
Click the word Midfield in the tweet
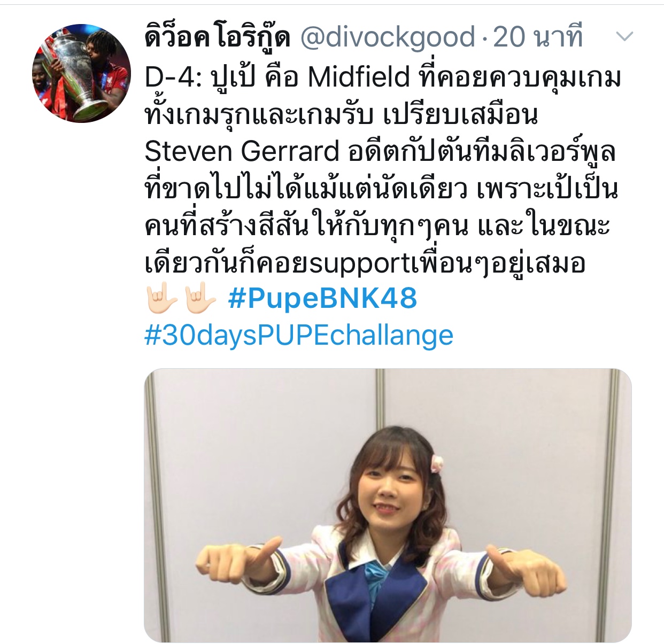(359, 77)
